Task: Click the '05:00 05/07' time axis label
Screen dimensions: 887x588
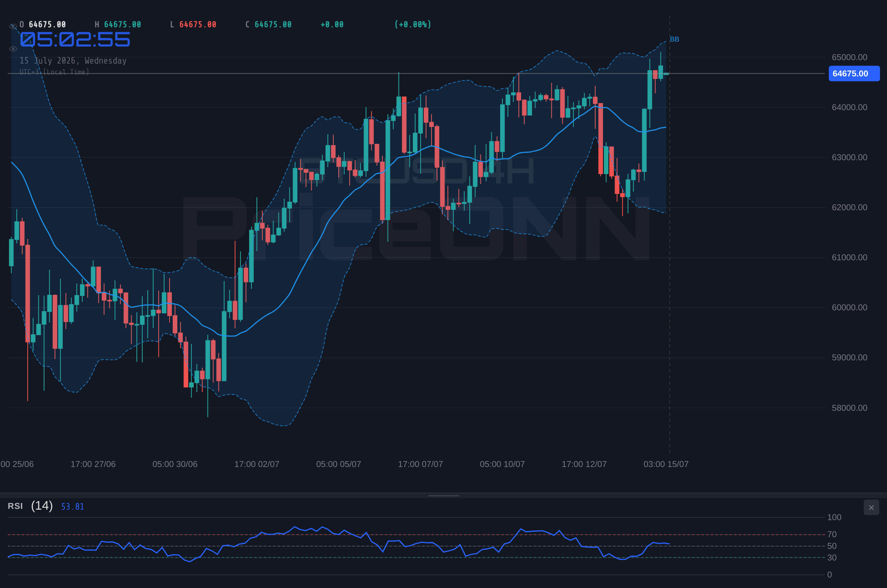Action: [x=339, y=464]
